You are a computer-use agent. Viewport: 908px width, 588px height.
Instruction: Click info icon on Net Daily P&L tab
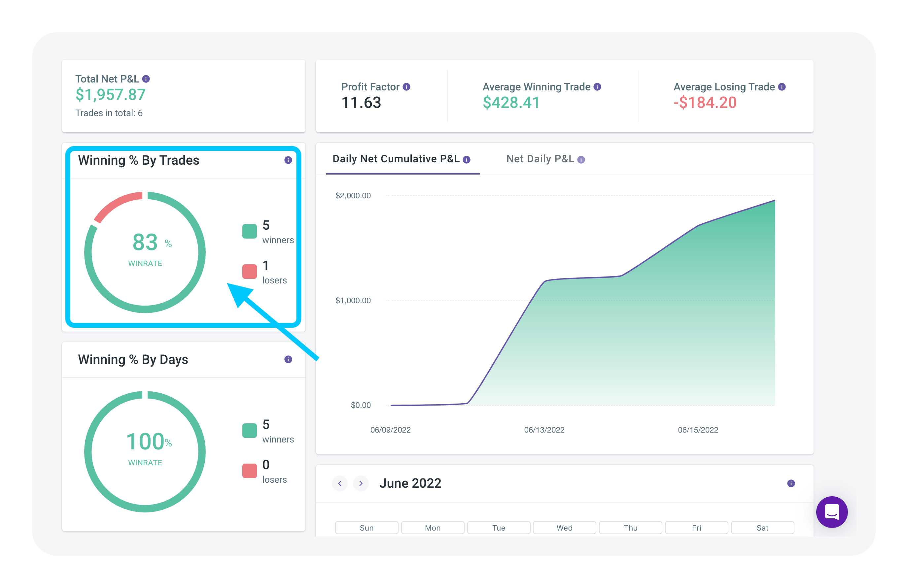[x=581, y=160]
